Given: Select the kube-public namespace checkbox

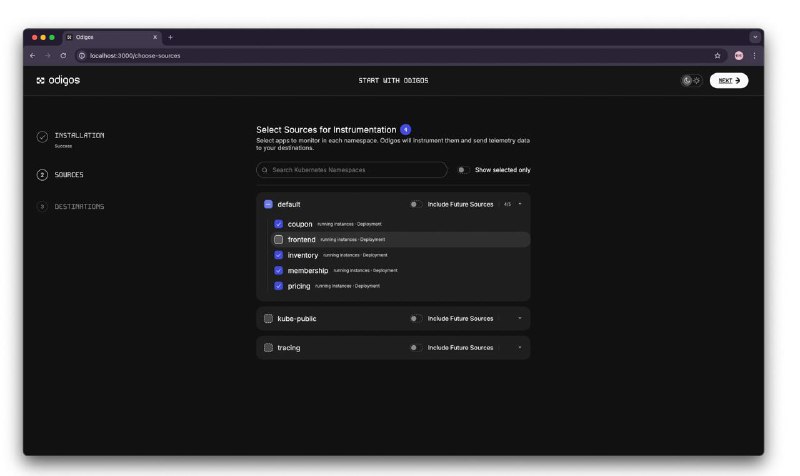Looking at the screenshot, I should [x=268, y=318].
